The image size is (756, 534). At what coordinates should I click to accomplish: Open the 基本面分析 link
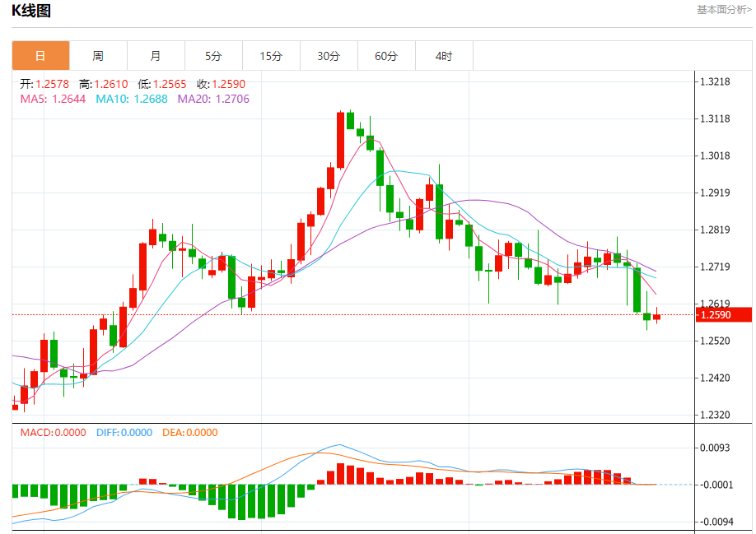(724, 10)
